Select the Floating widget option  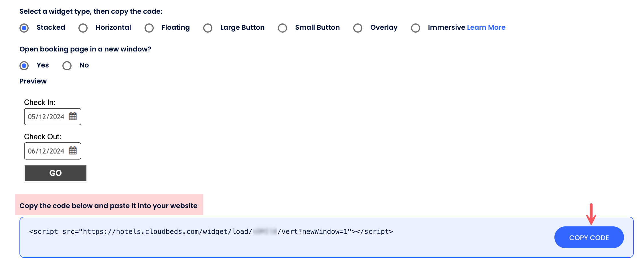click(149, 28)
